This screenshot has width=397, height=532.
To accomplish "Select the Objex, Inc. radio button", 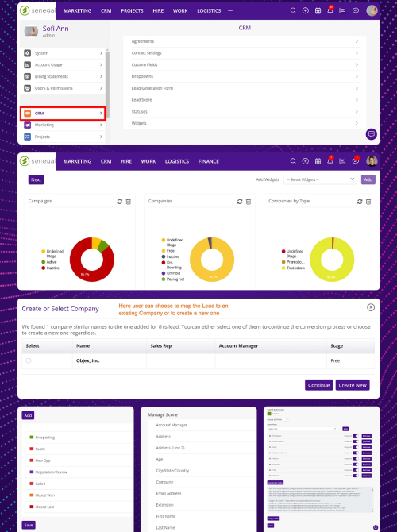I will (x=29, y=360).
